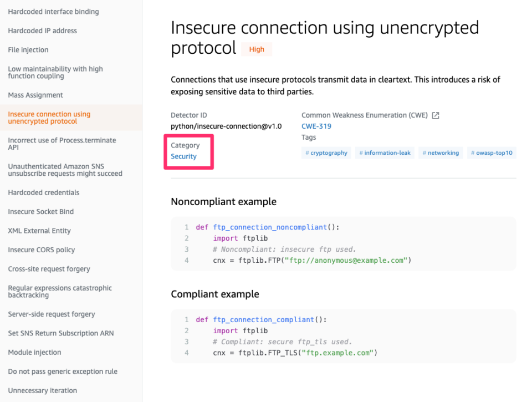Viewport: 532px width, 402px height.
Task: Open the Unnecessary iteration page
Action: click(x=42, y=390)
